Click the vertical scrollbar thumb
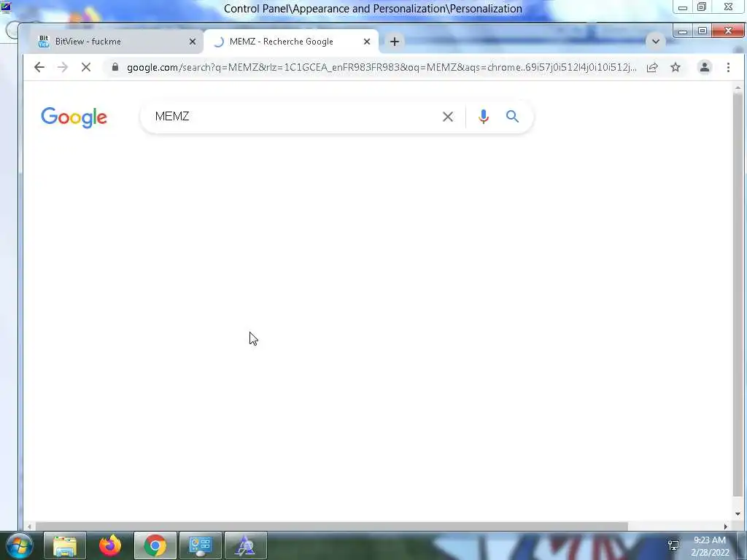747x560 pixels. [738, 293]
